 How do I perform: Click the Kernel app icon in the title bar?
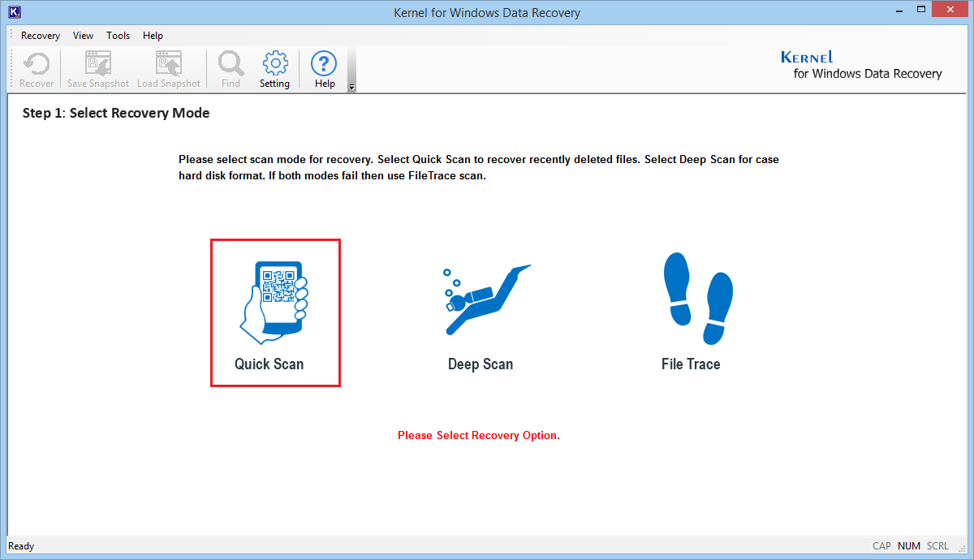(14, 13)
